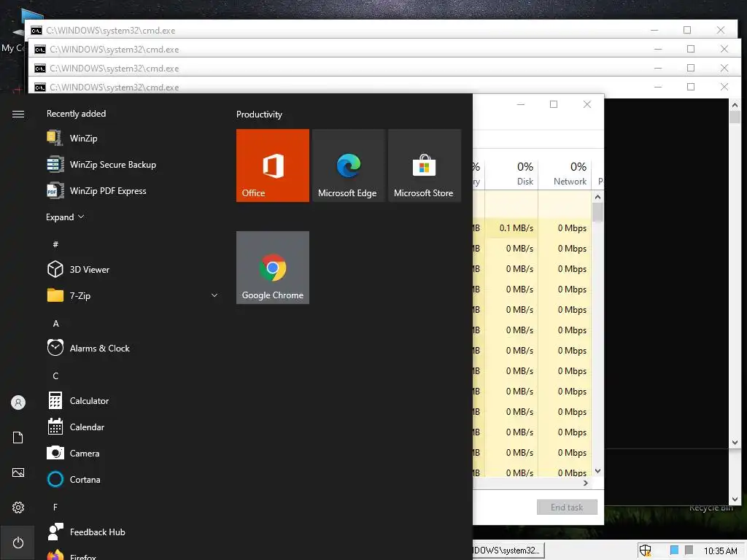The height and width of the screenshot is (560, 747).
Task: Click the 7-Zip folder icon
Action: [x=55, y=296]
